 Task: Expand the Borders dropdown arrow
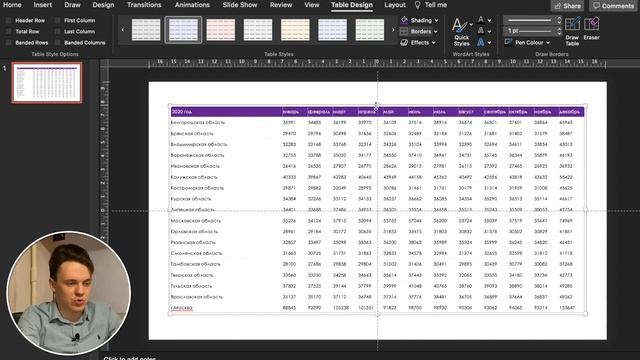point(436,31)
